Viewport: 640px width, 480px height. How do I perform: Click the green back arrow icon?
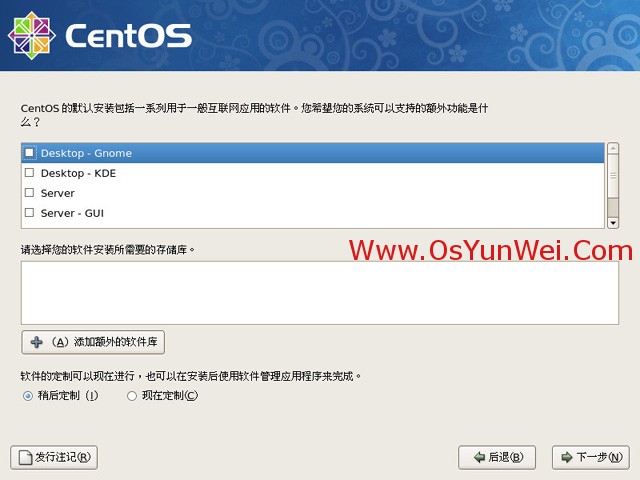click(479, 457)
